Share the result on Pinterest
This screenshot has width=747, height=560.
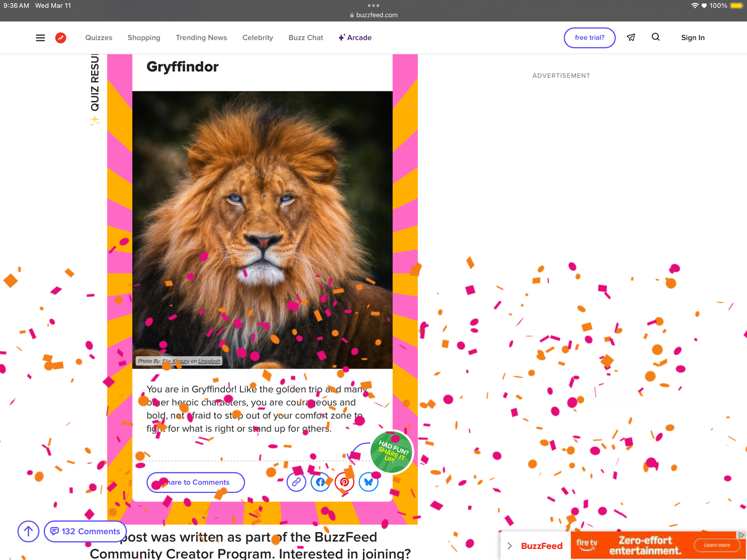[344, 482]
